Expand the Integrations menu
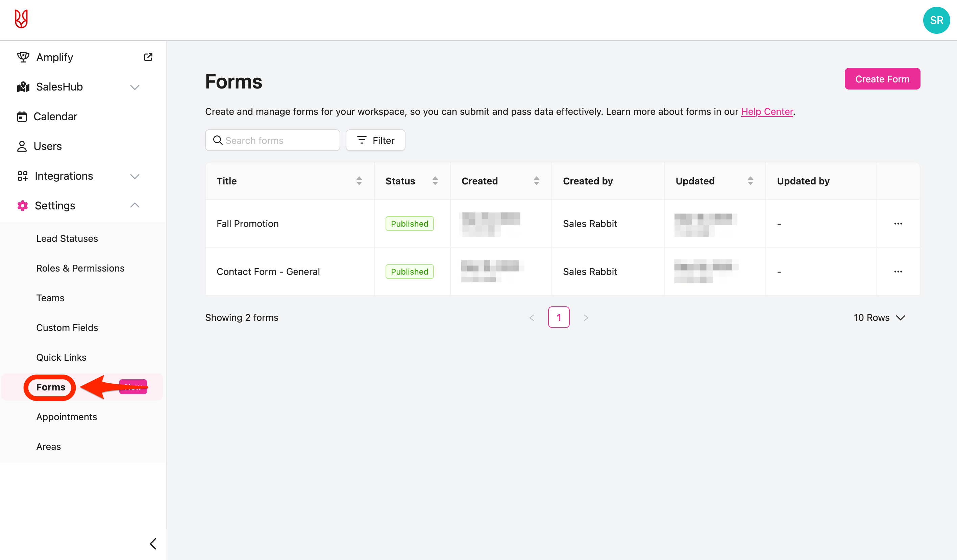Screen dimensions: 957x560 [135, 176]
